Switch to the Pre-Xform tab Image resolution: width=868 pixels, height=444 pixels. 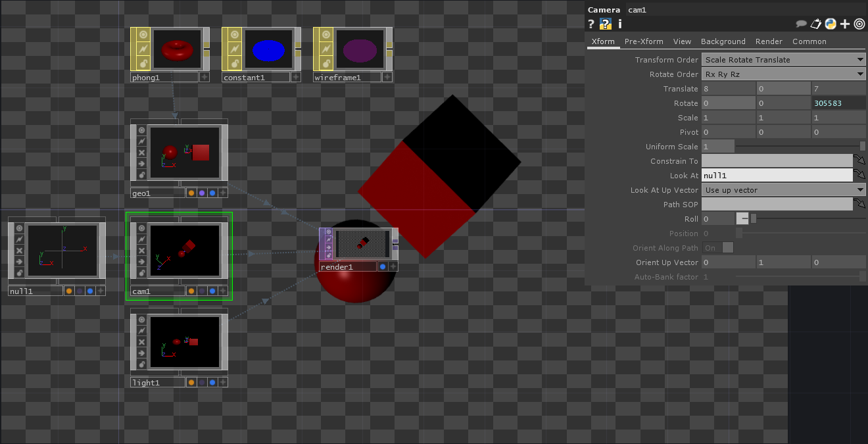pos(643,41)
